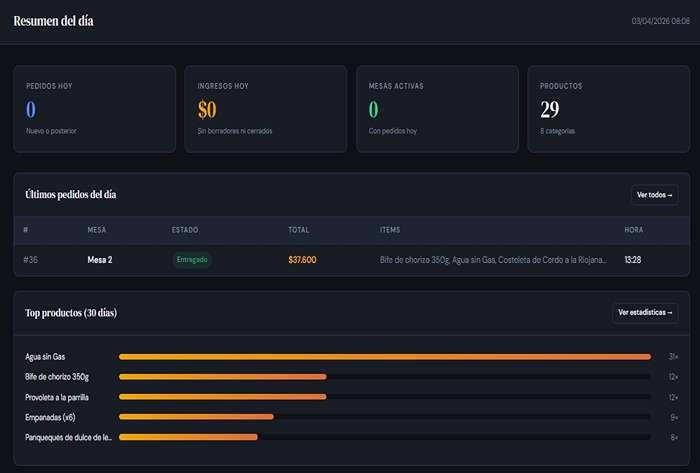The height and width of the screenshot is (473, 700).
Task: Click the "Resumen del día" page title
Action: [53, 21]
